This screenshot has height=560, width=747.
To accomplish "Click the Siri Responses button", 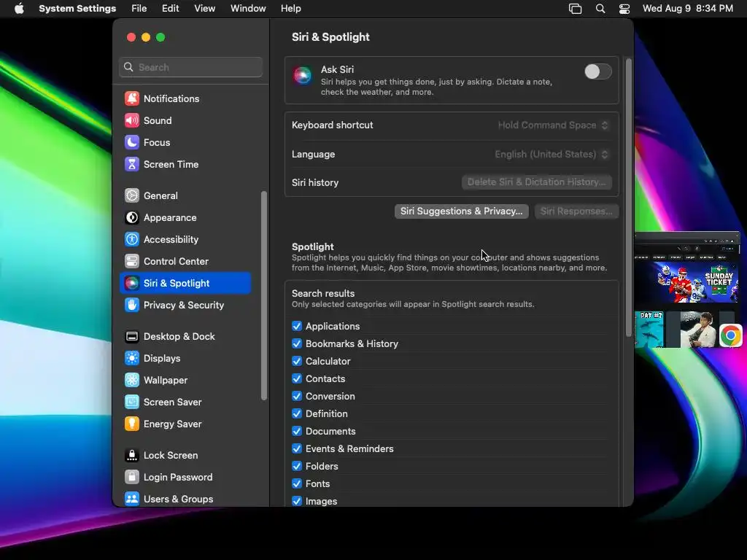I will pos(576,211).
